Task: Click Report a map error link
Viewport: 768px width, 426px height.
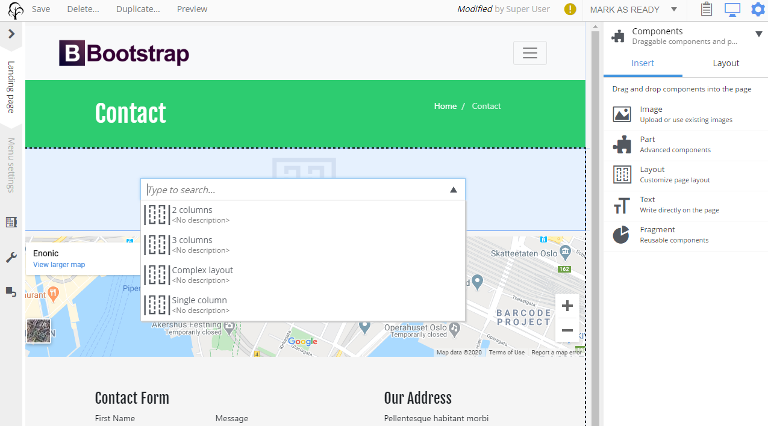Action: click(556, 352)
